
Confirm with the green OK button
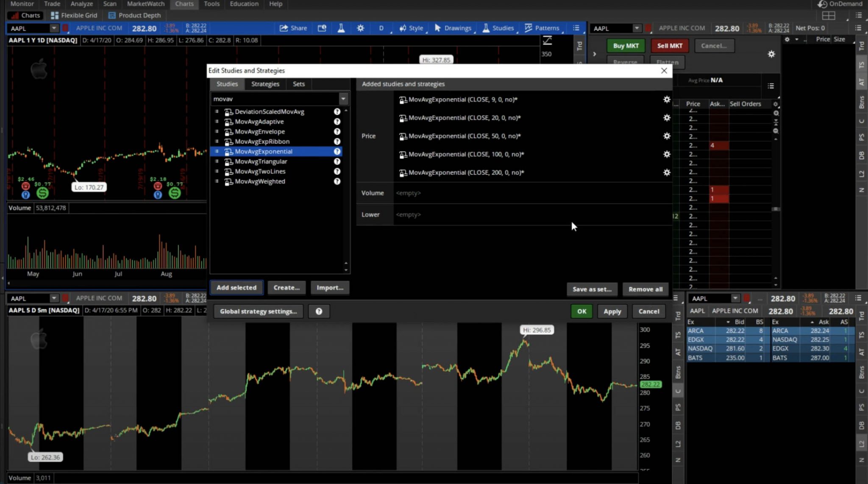581,312
